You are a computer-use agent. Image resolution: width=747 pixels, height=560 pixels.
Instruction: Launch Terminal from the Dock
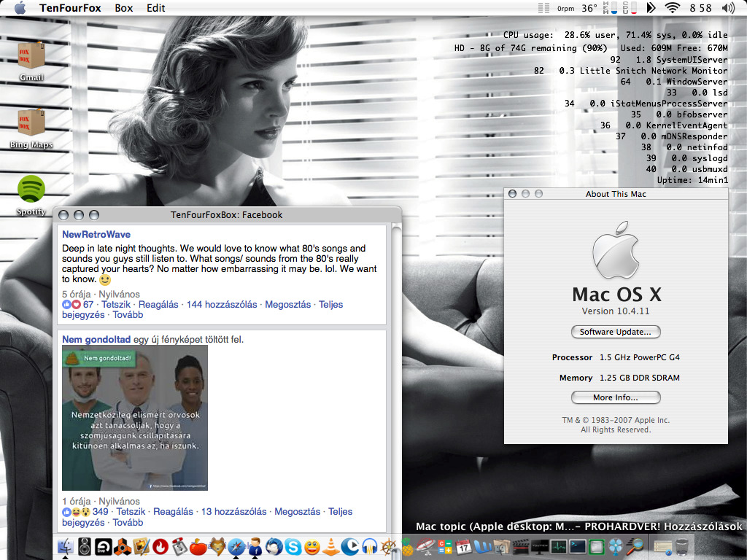578,547
